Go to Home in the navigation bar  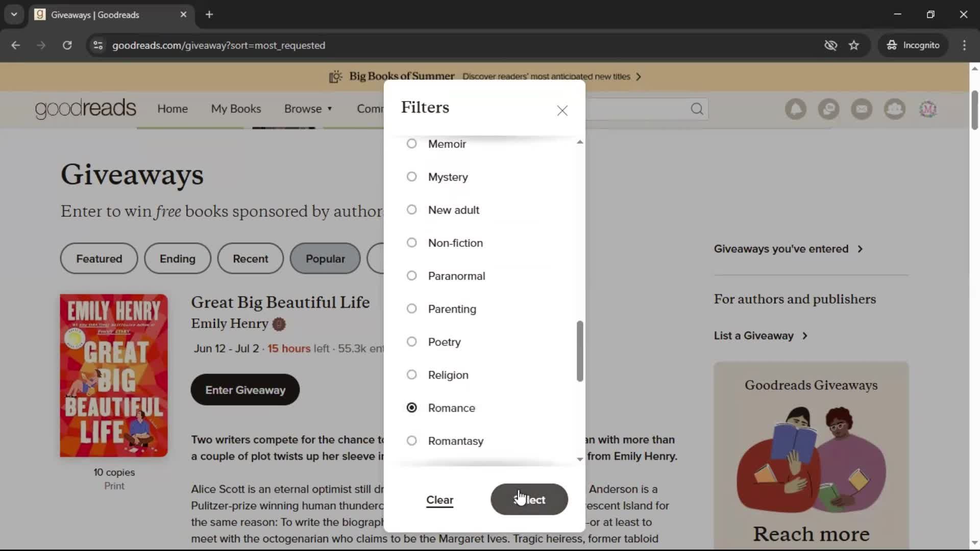tap(173, 109)
